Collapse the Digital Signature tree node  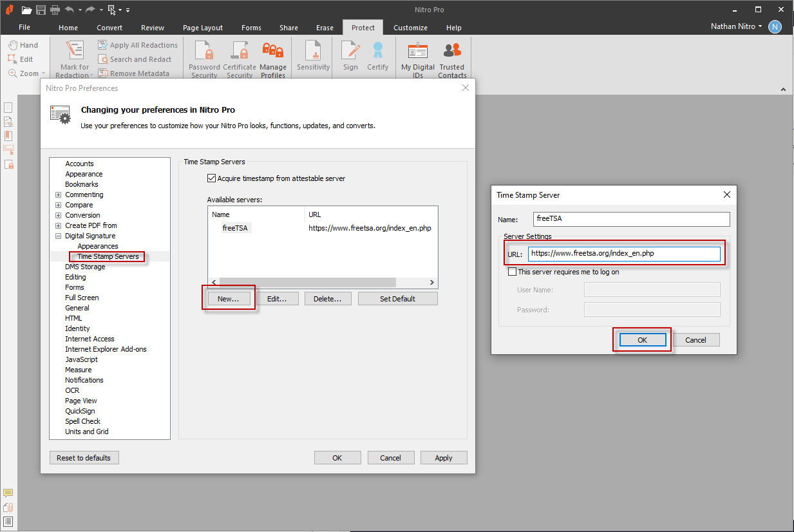pos(59,236)
